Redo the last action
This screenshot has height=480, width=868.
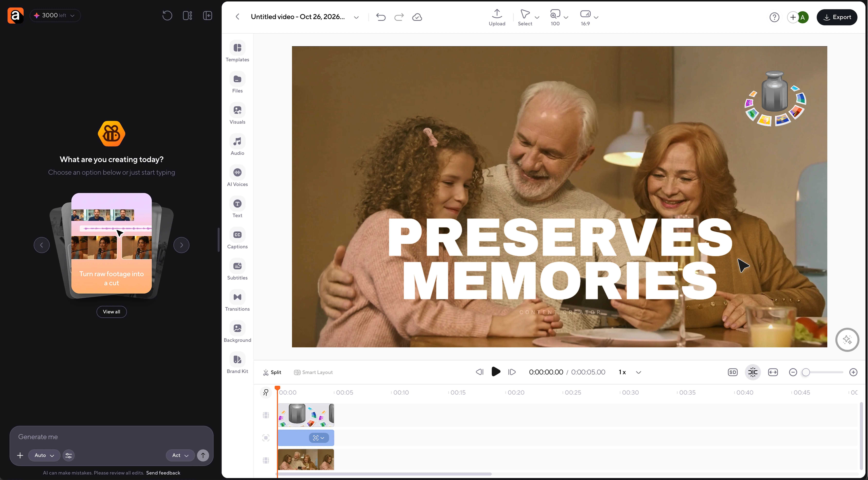click(x=399, y=17)
